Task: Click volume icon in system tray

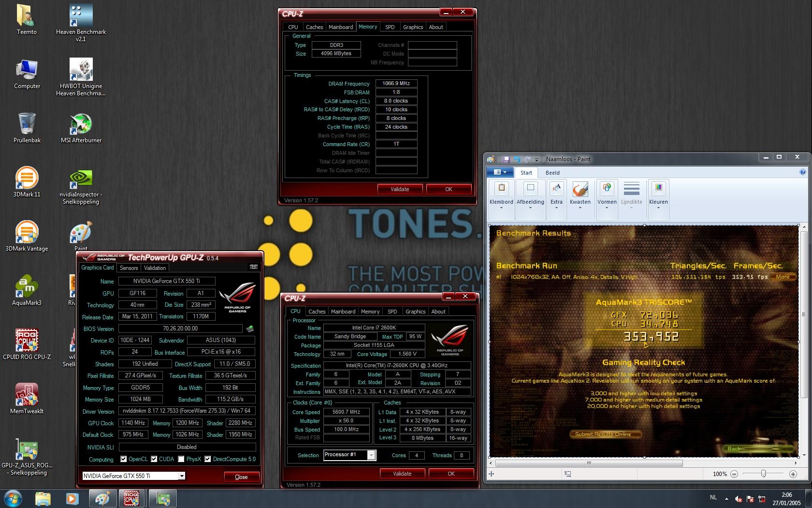Action: coord(738,498)
